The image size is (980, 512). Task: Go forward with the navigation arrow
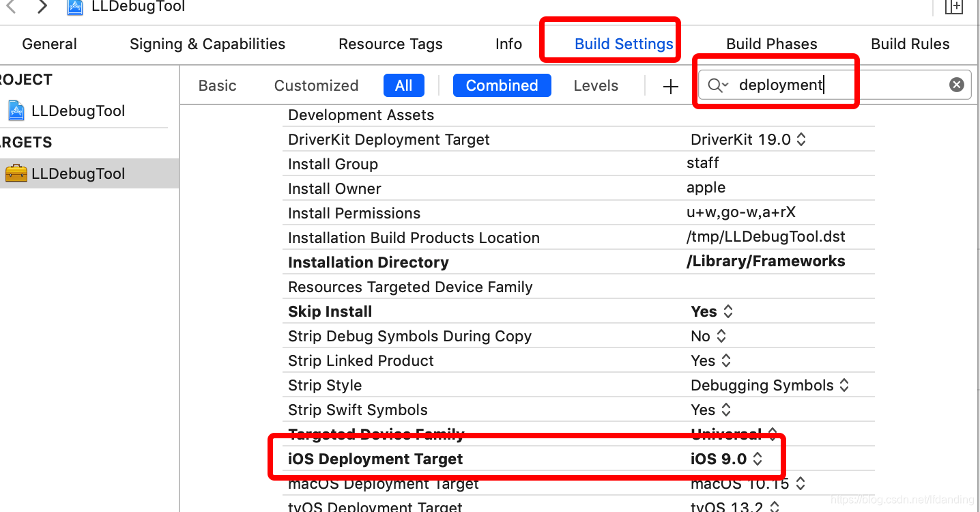[x=42, y=7]
